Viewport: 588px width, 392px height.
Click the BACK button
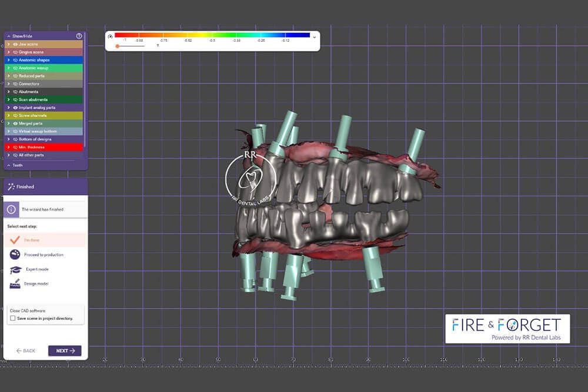click(25, 351)
